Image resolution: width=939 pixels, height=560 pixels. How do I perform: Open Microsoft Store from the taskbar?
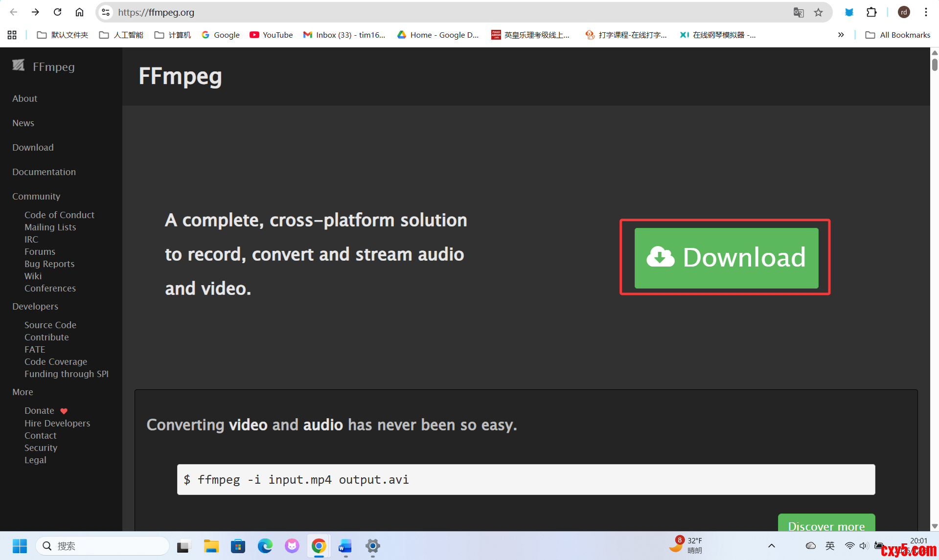[238, 546]
